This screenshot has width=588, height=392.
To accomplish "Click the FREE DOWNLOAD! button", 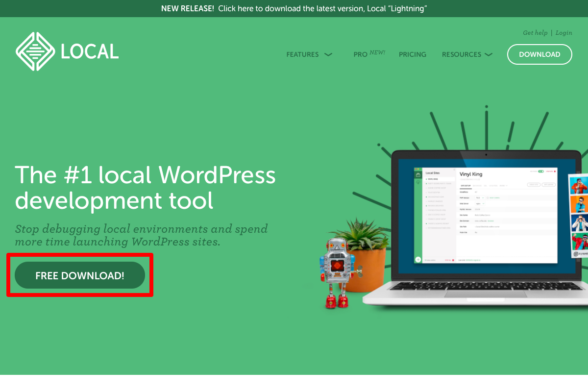I will [79, 275].
